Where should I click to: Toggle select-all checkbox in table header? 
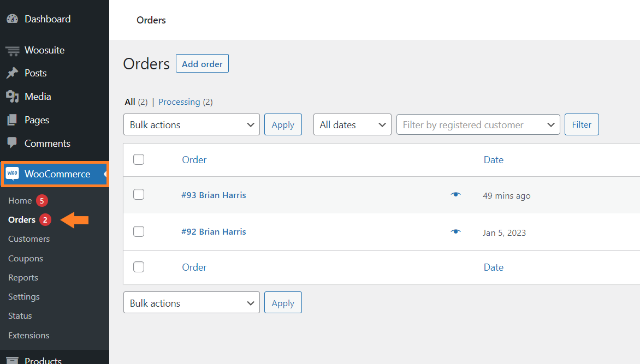tap(139, 159)
